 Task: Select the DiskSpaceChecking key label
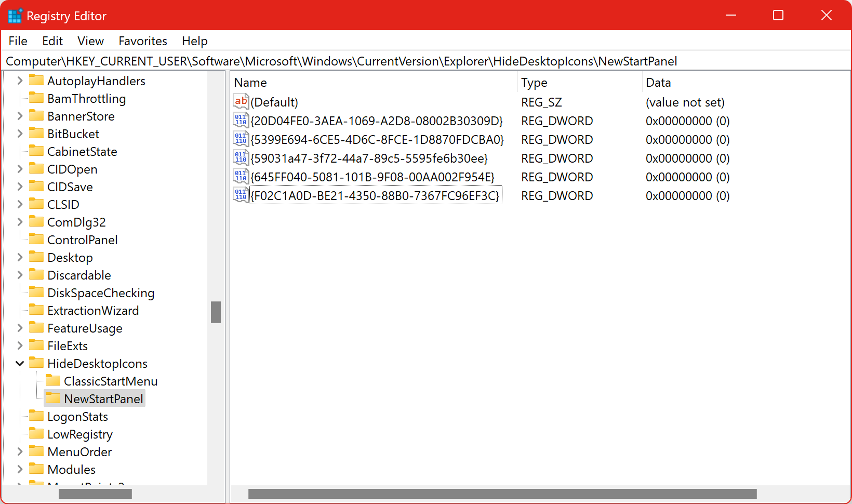(x=101, y=293)
